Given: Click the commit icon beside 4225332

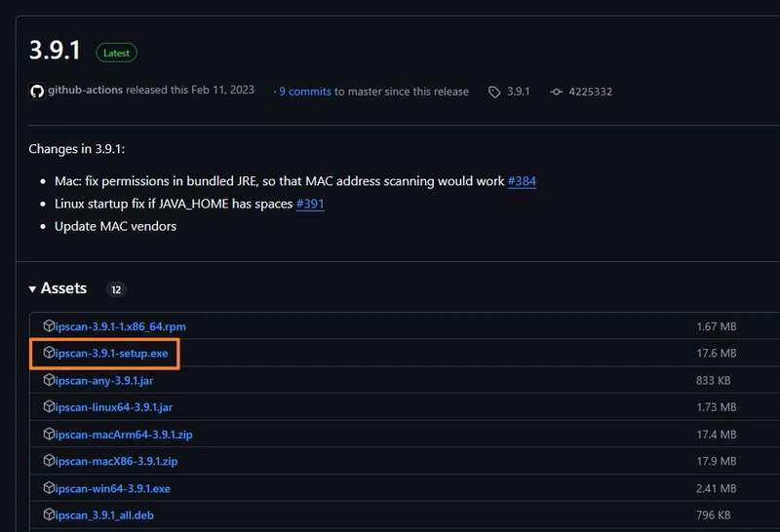Looking at the screenshot, I should [x=556, y=92].
